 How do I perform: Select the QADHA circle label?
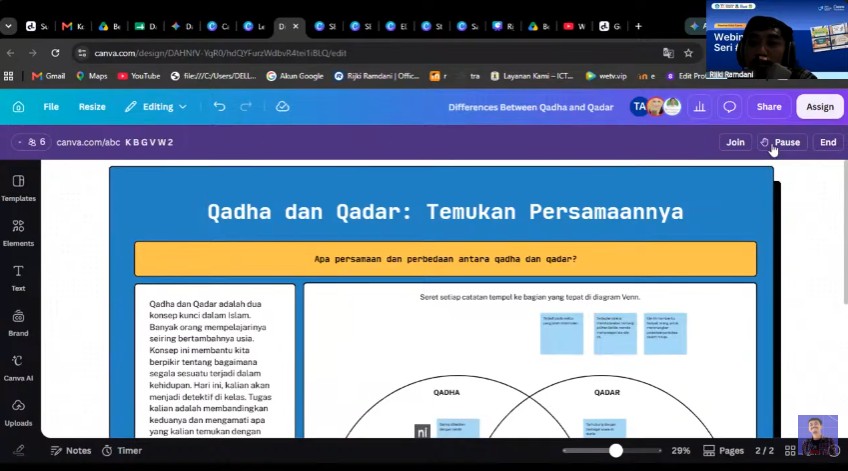pos(446,393)
